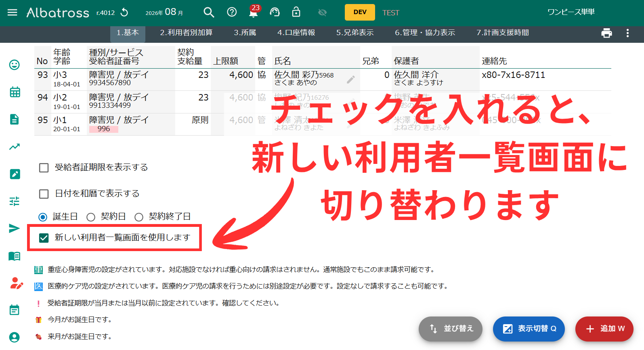
Task: Open the three-dot more options menu
Action: click(x=627, y=33)
